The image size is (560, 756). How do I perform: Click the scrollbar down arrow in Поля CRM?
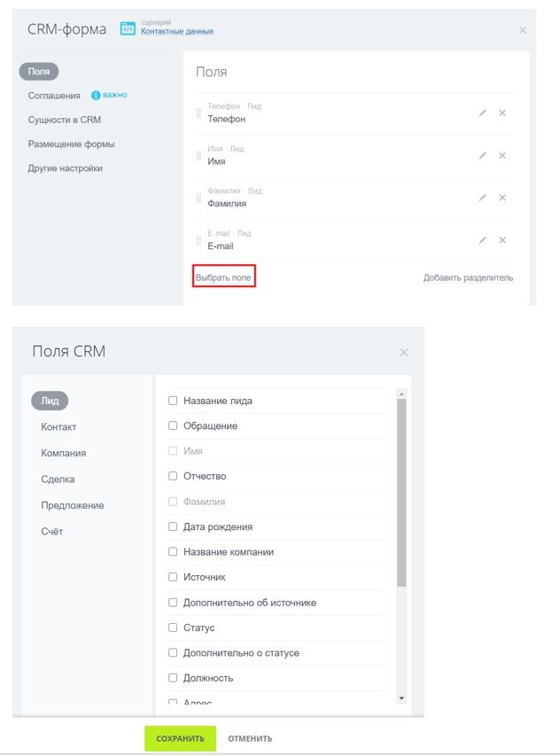pos(401,698)
